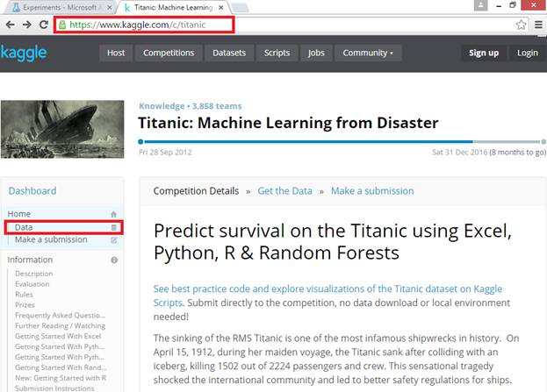Open the Competitions menu item
The image size is (547, 392).
pyautogui.click(x=169, y=53)
